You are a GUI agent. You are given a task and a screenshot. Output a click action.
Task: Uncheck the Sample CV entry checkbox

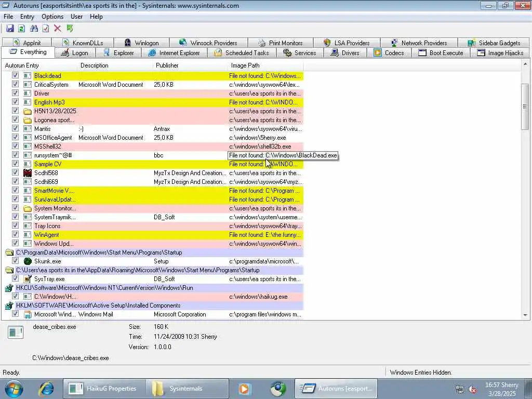click(x=15, y=163)
